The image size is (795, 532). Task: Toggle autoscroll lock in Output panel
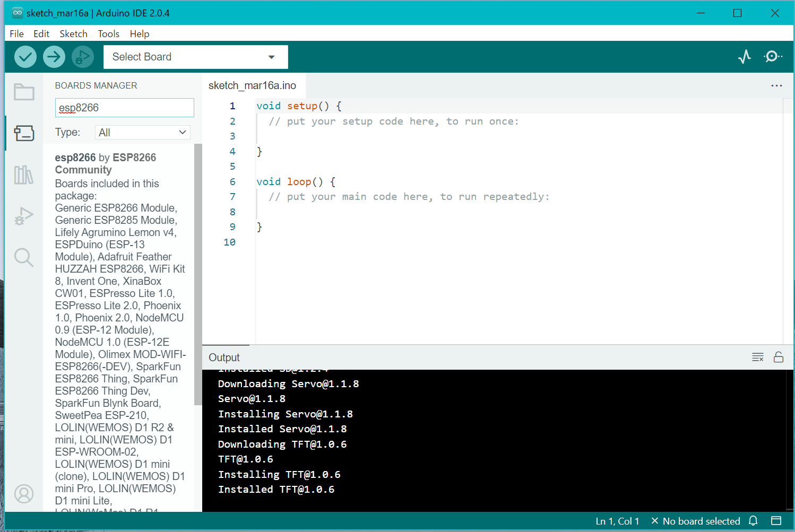pos(779,357)
